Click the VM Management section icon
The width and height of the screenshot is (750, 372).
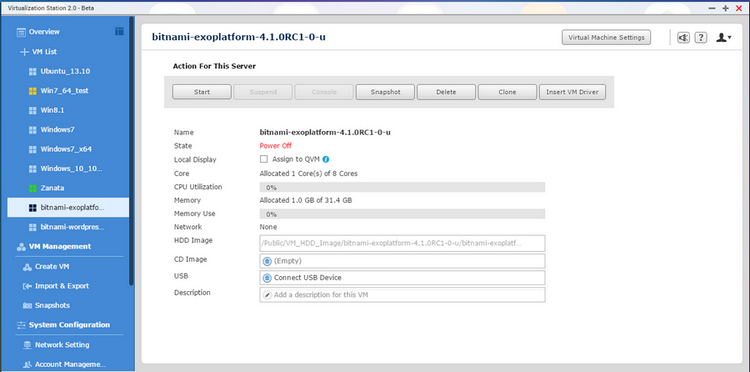21,247
